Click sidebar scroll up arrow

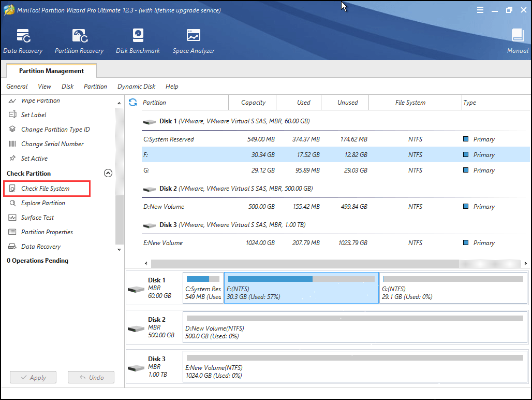point(119,103)
